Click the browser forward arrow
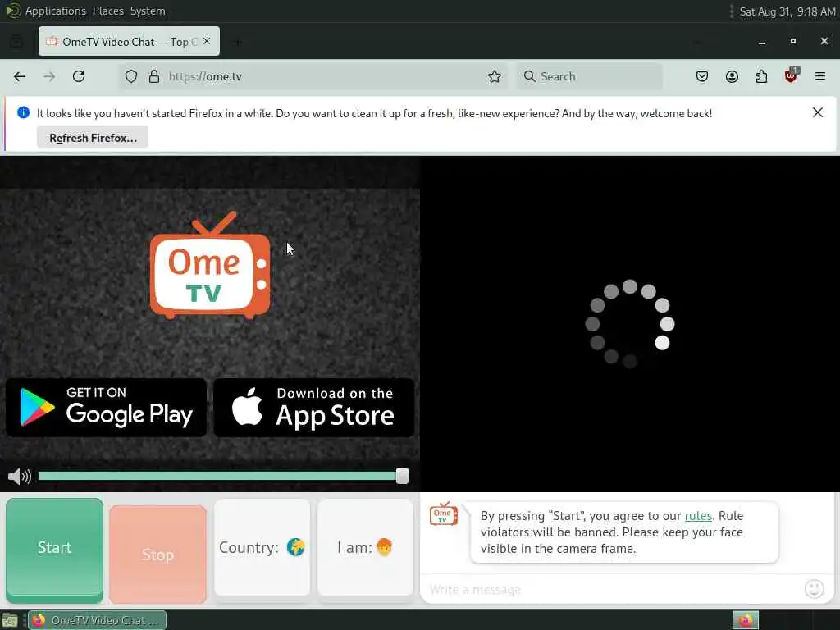Screen dimensions: 840x630 [49, 76]
